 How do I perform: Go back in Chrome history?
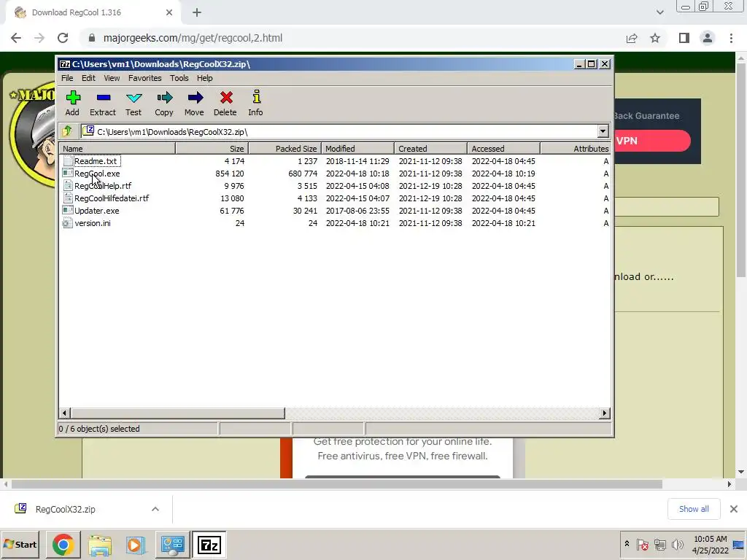(16, 38)
